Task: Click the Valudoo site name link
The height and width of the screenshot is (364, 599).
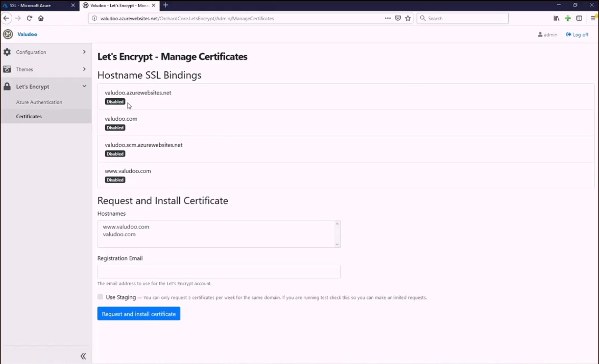Action: point(27,34)
